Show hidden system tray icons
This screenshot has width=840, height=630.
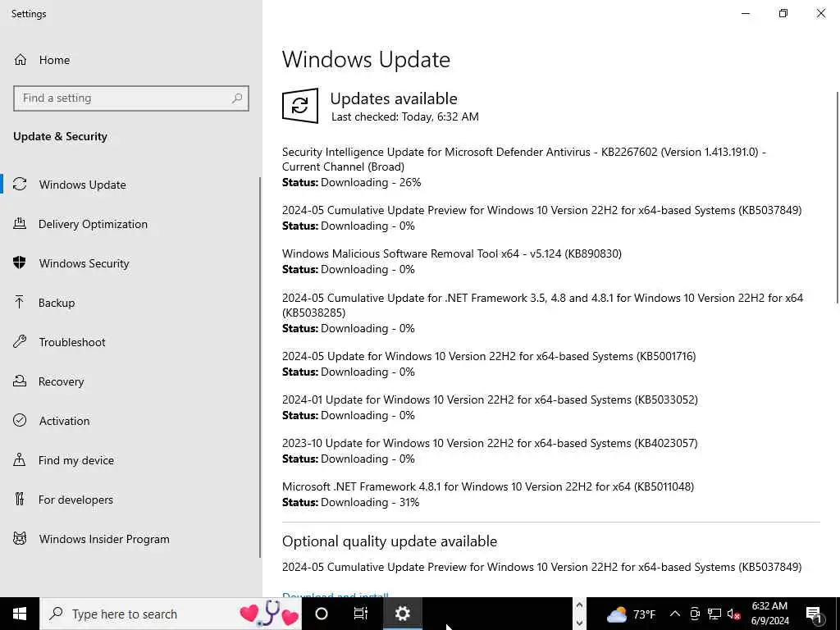tap(675, 614)
